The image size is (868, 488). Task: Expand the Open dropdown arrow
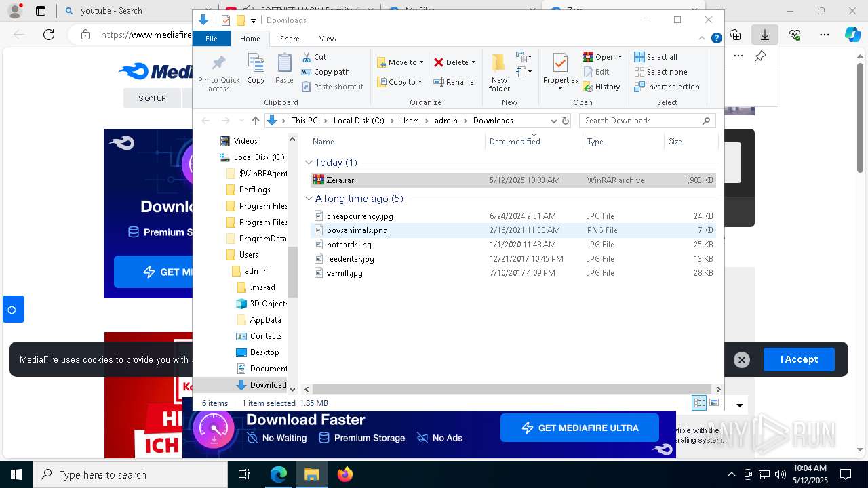(x=620, y=57)
